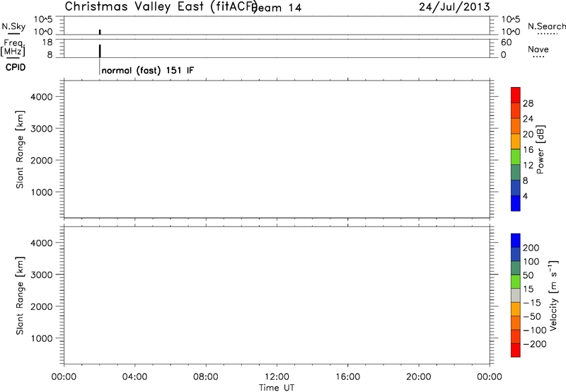Click the red bottom Velocity colorbar segment
The image size is (566, 392).
tap(516, 350)
